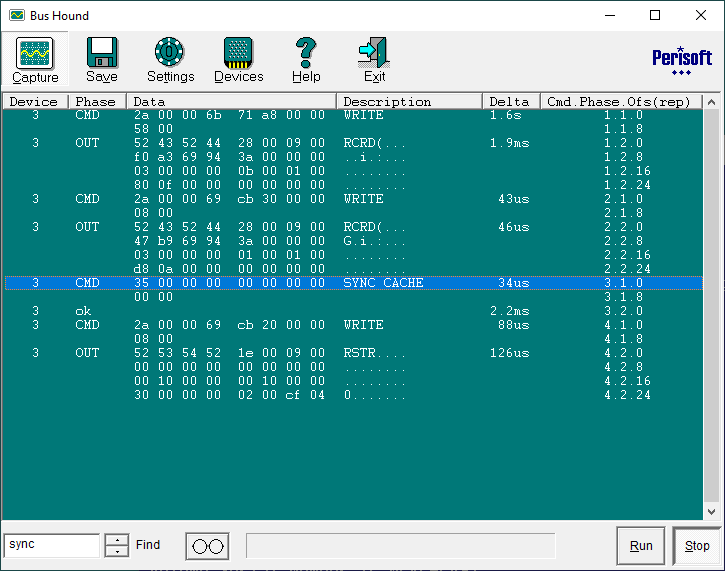Click the scrollbar up arrow in capture list

click(711, 102)
